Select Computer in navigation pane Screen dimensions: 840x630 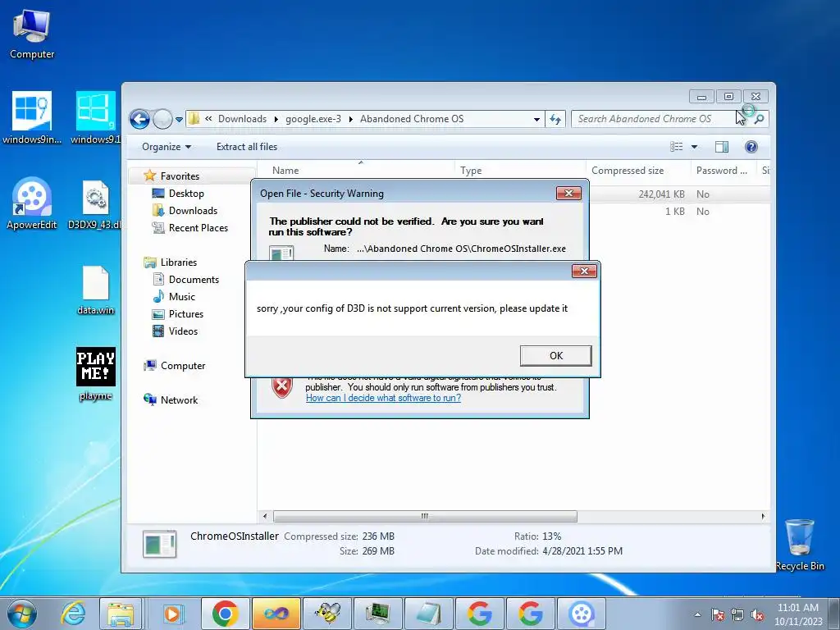click(x=183, y=366)
